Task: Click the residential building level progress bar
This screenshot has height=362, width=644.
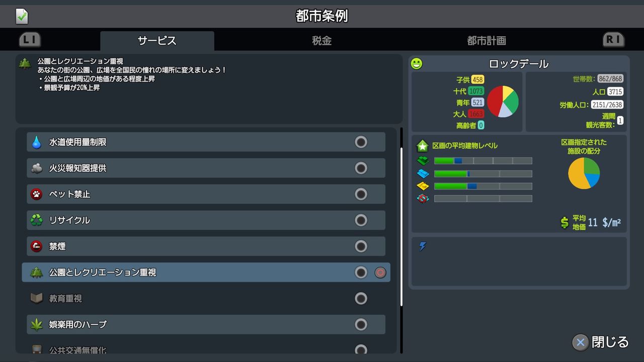Action: coord(483,161)
